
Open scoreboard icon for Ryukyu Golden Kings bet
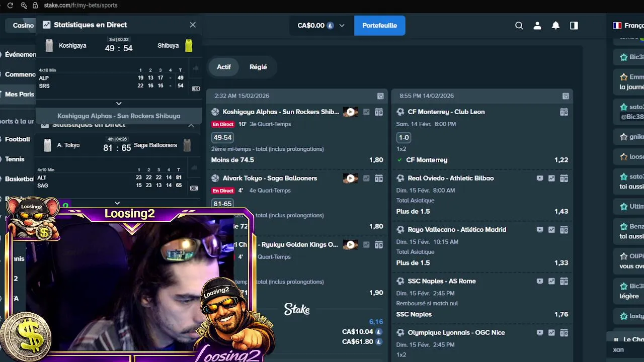click(x=379, y=245)
